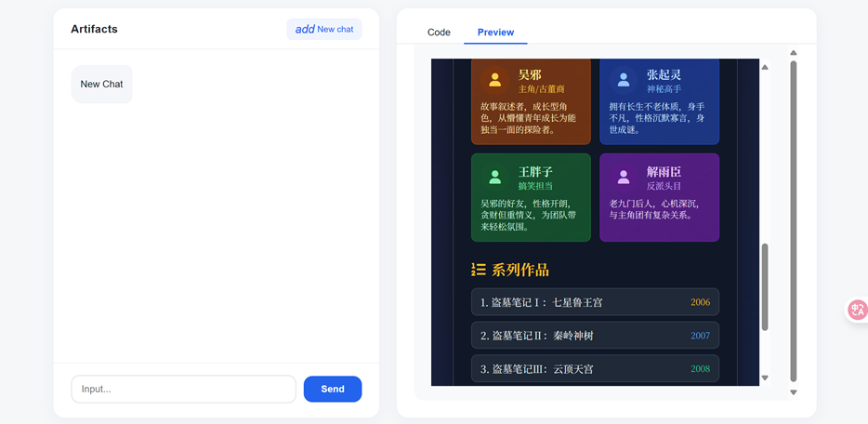Click the inner scrollbar down arrow
868x424 pixels.
[765, 378]
